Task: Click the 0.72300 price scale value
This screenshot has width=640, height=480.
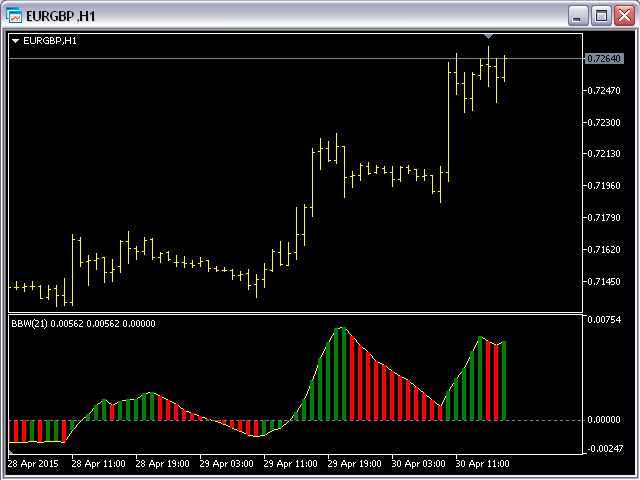Action: point(604,122)
